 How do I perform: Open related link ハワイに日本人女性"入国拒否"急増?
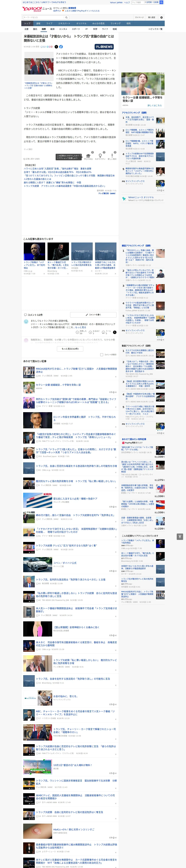click(x=57, y=169)
